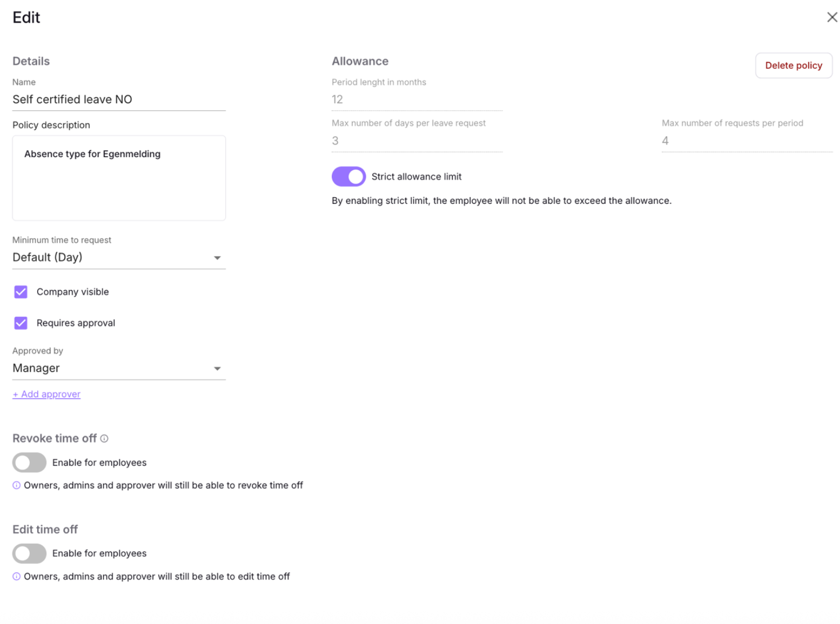Enable Revoke time off for employees
The width and height of the screenshot is (840, 624).
tap(29, 462)
